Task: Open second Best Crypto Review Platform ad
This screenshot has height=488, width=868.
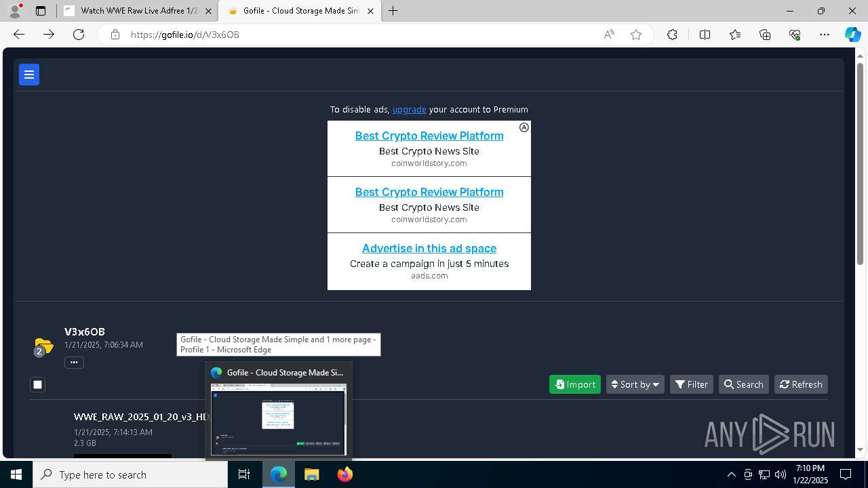Action: tap(429, 192)
